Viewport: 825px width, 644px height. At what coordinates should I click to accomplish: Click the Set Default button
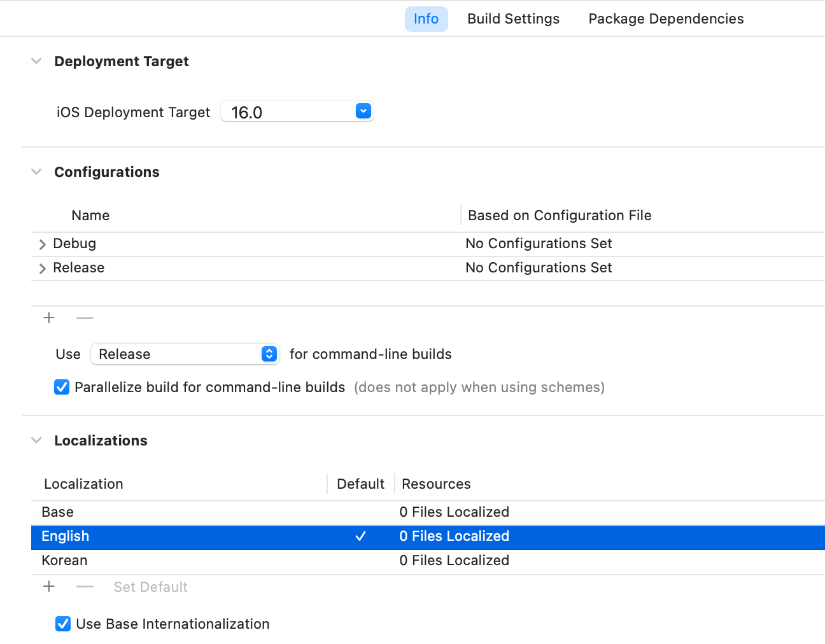[x=150, y=587]
